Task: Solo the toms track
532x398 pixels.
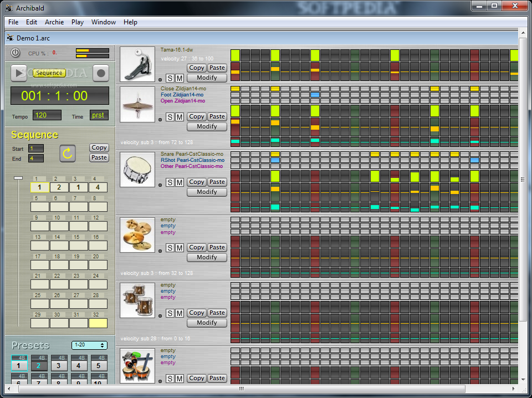Action: pyautogui.click(x=170, y=314)
